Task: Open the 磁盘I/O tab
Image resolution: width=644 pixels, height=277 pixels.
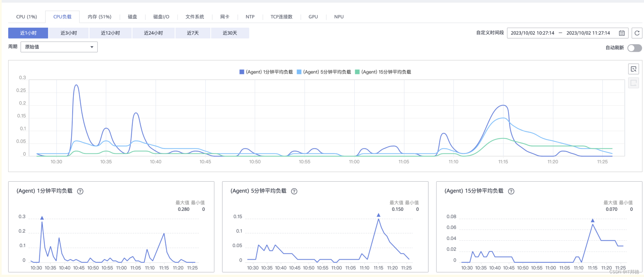Action: point(161,17)
